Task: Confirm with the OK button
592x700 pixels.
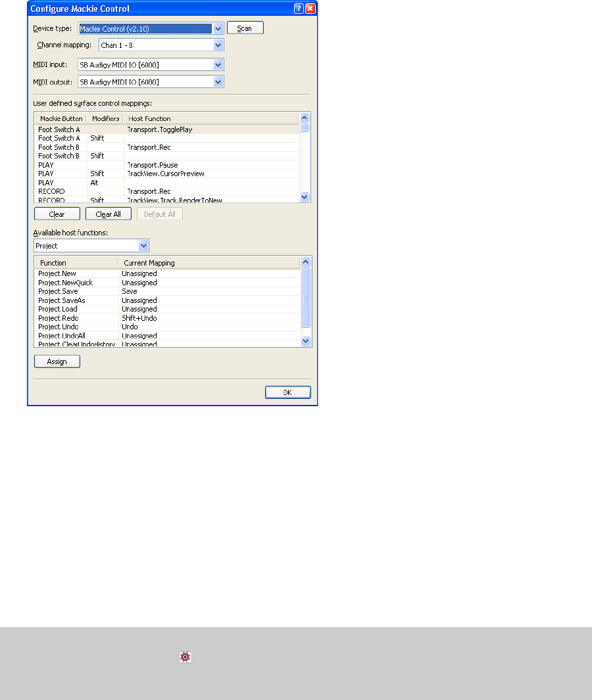Action: [x=287, y=392]
